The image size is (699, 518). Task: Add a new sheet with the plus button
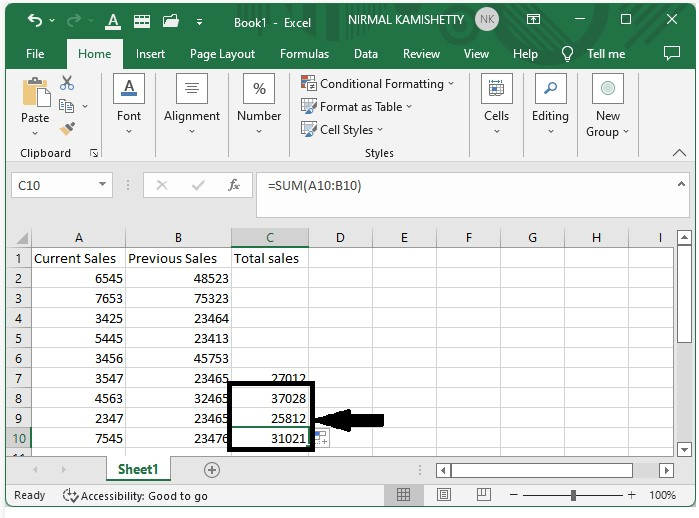tap(211, 469)
